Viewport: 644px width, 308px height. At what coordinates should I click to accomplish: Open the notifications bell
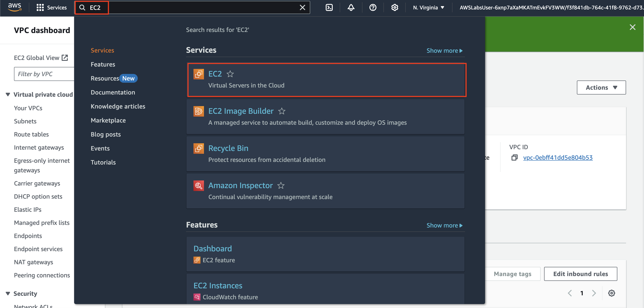[351, 7]
